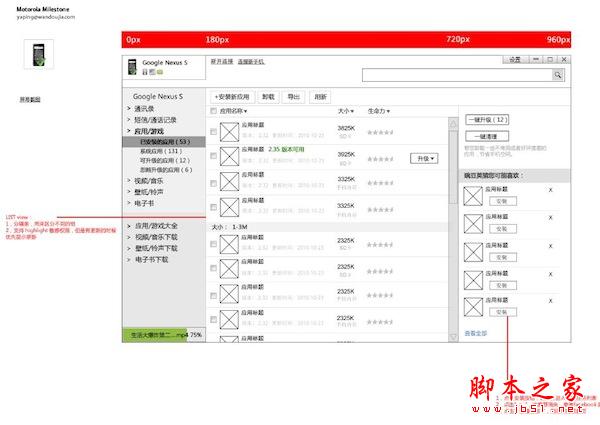
Task: Click the star rating in the 3925K row
Action: click(x=380, y=159)
